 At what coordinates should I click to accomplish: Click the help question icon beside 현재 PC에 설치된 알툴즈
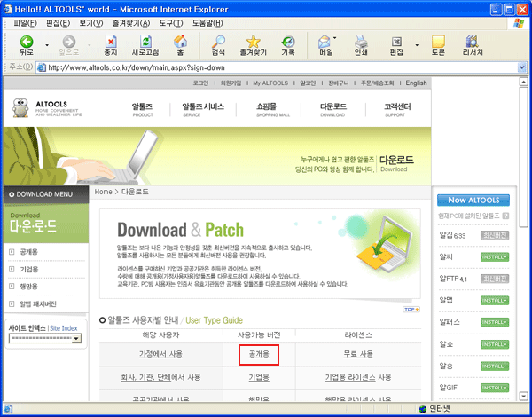[x=505, y=216]
